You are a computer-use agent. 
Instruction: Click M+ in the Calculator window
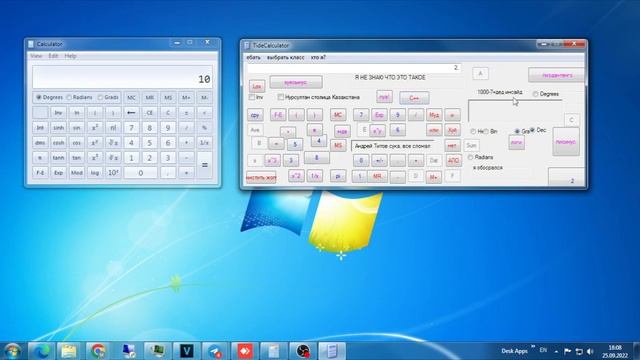(186, 98)
